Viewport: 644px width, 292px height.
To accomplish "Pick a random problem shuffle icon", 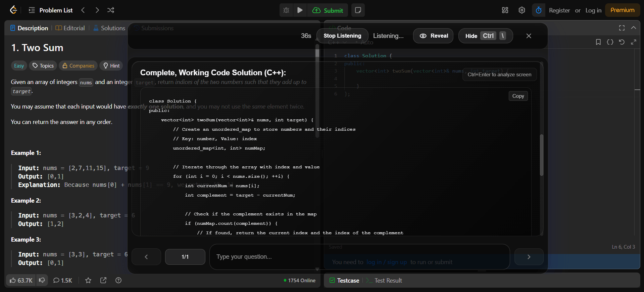I will pos(111,10).
